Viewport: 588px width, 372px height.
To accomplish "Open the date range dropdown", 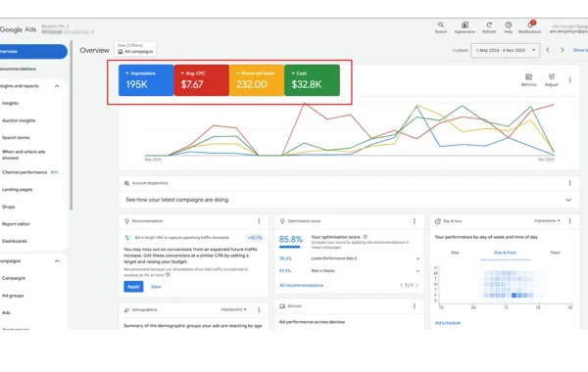I will (505, 50).
